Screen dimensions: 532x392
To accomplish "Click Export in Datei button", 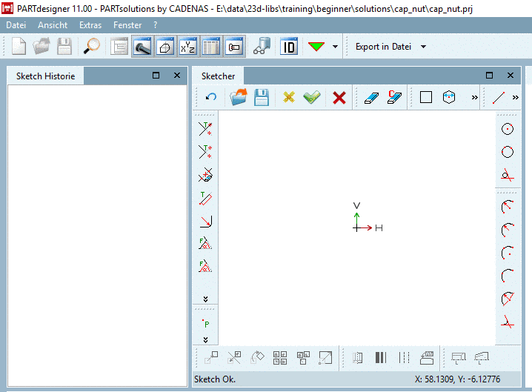I will [x=383, y=47].
